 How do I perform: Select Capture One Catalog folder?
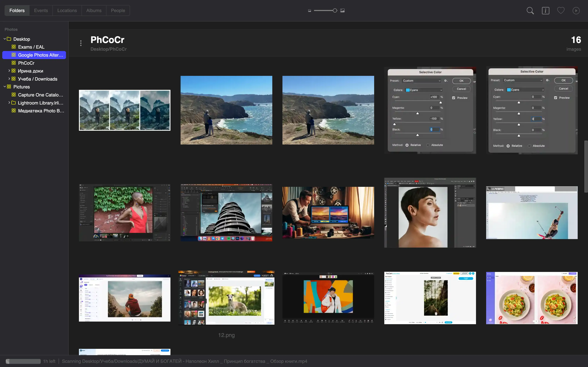(40, 95)
